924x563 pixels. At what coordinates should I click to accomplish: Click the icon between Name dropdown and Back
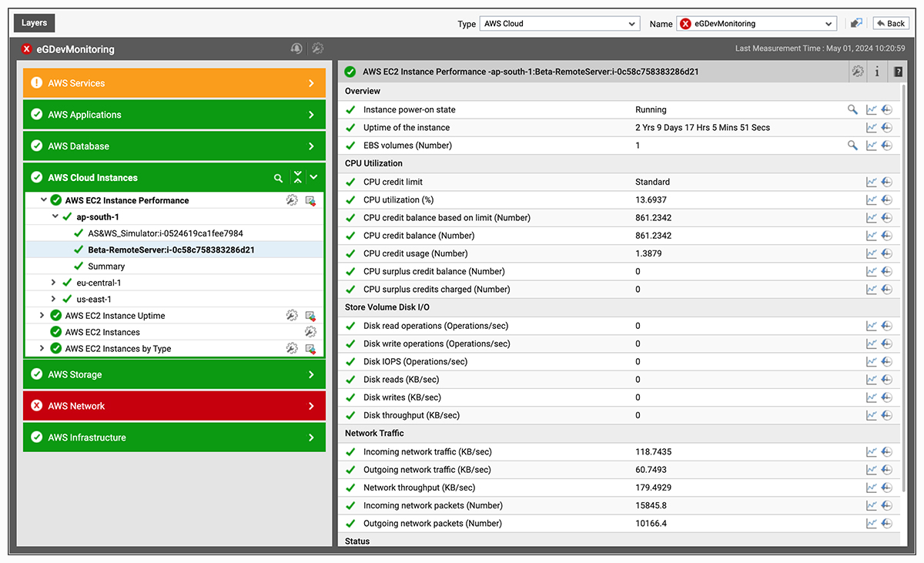pos(856,23)
